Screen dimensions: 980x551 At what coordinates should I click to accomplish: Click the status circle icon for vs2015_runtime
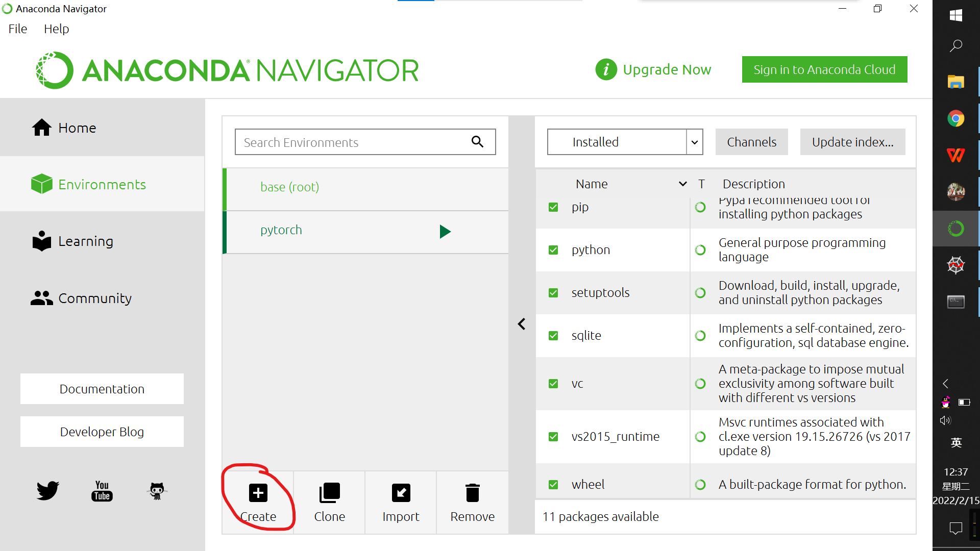(x=700, y=437)
